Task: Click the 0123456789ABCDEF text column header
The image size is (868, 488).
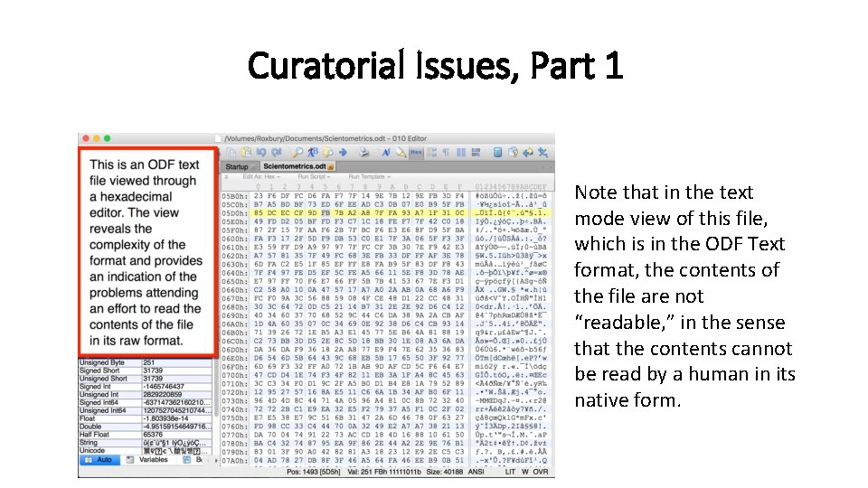Action: click(x=510, y=187)
